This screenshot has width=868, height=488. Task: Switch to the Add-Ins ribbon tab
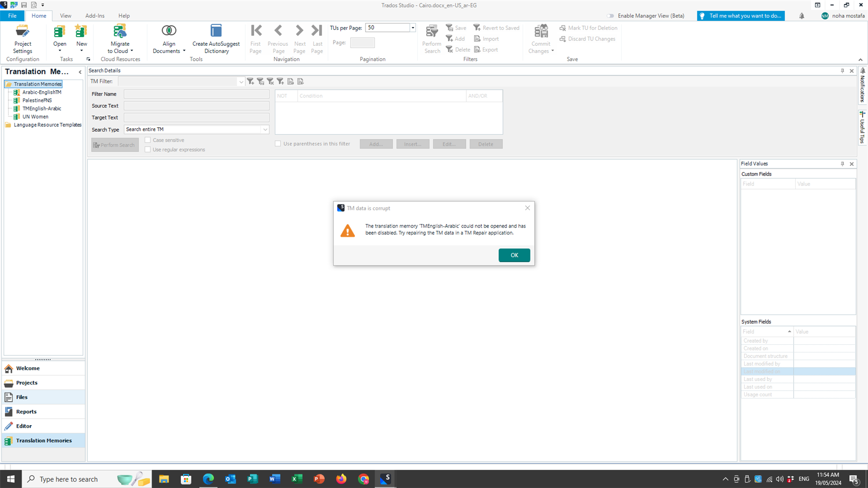95,16
